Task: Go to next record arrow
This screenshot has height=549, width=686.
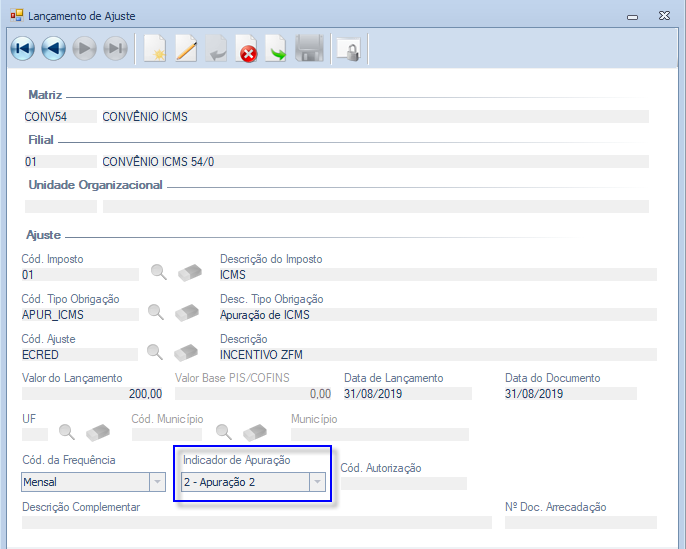Action: pos(84,48)
